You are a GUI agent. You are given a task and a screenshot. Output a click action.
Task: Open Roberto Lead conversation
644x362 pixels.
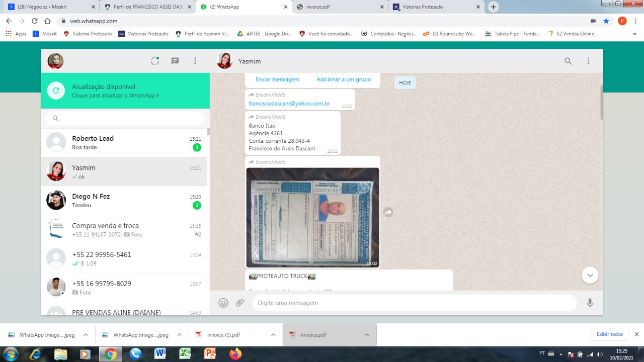[x=125, y=143]
